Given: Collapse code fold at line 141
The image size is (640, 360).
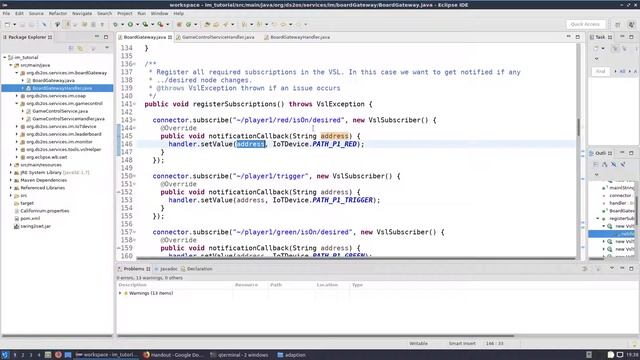Looking at the screenshot, I should coord(135,104).
